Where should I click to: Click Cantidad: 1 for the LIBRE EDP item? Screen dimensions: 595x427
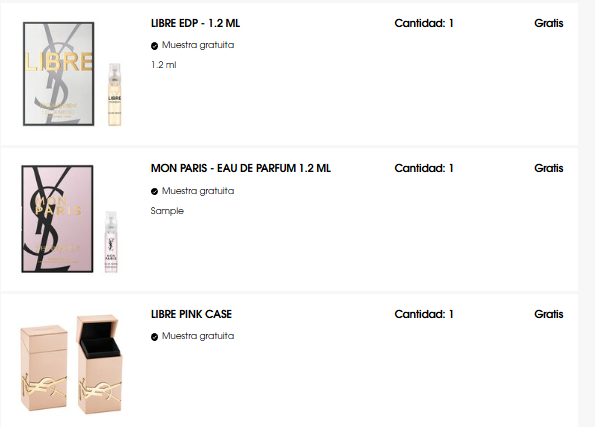tap(424, 23)
